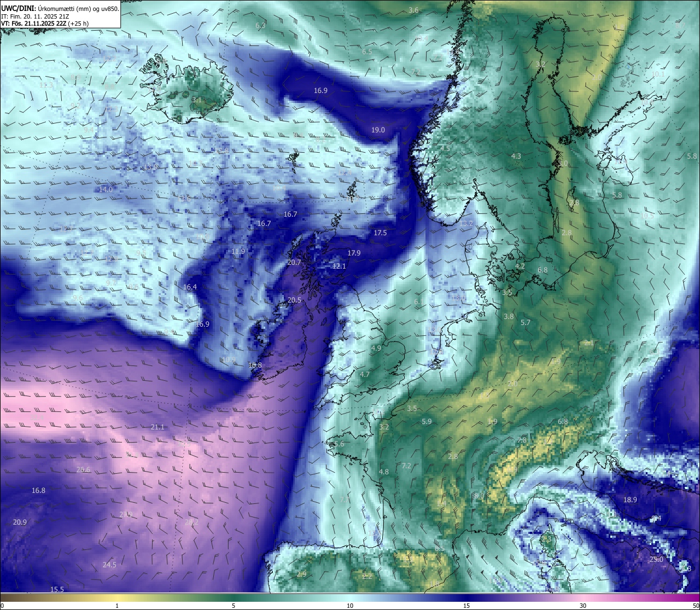Click the 14.0 value in the western Atlantic
Screen dimensions: 700x610
pos(106,190)
